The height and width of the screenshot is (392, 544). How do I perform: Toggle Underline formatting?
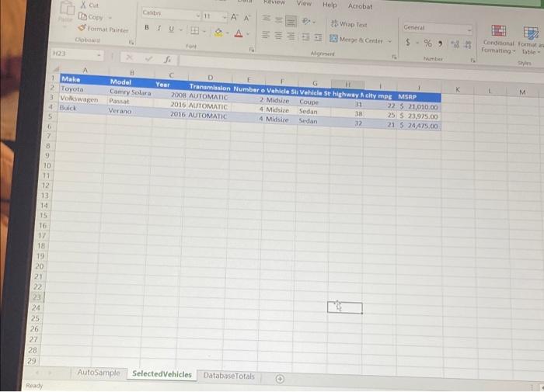171,29
